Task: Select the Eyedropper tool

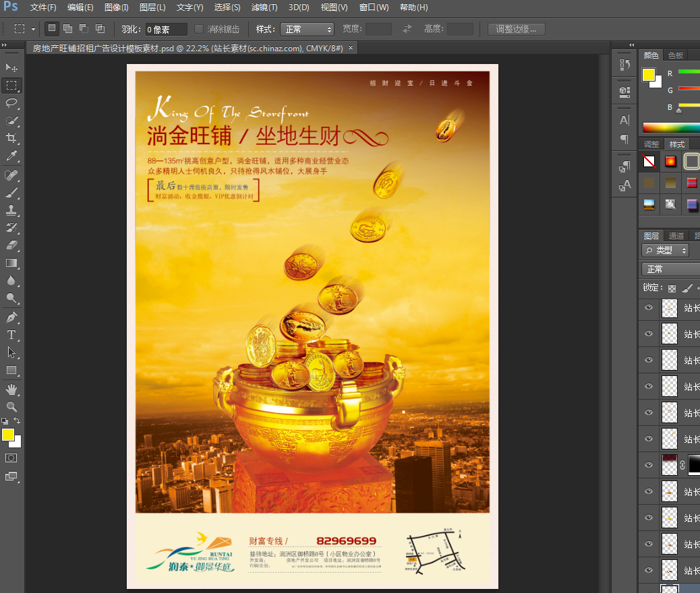Action: [x=11, y=156]
